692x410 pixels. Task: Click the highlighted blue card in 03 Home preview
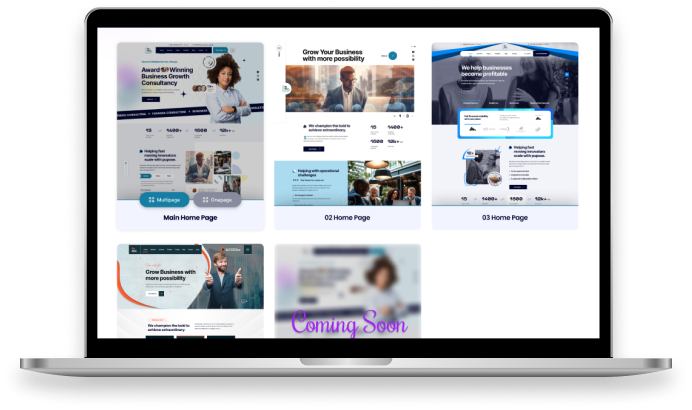pyautogui.click(x=505, y=124)
